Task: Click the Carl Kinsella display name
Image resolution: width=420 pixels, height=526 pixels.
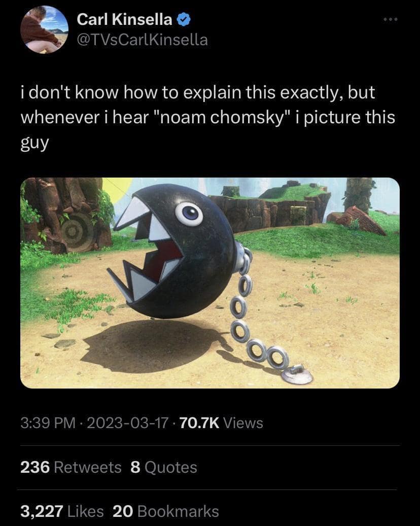Action: 124,19
